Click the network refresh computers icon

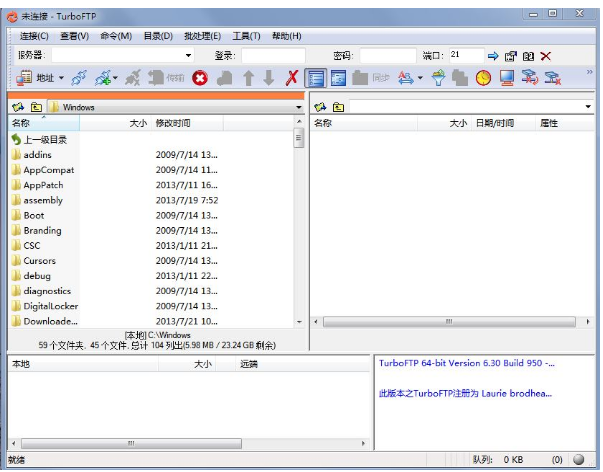[530, 77]
